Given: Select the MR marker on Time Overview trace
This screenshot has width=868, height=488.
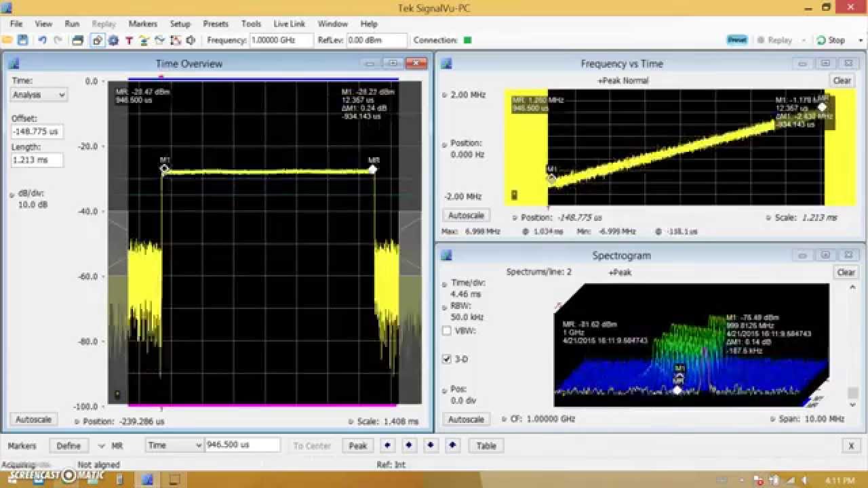Looking at the screenshot, I should tap(373, 168).
